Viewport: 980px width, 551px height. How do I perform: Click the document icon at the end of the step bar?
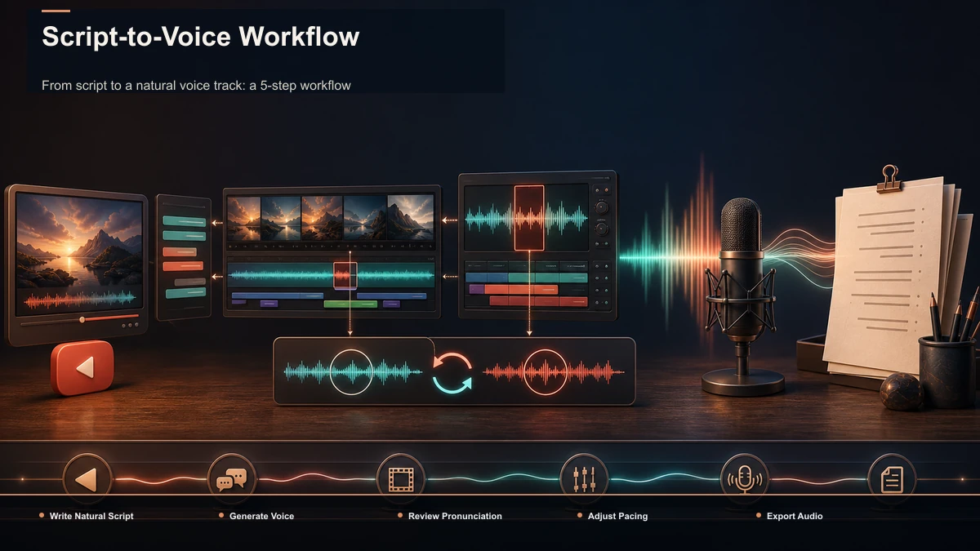point(892,479)
